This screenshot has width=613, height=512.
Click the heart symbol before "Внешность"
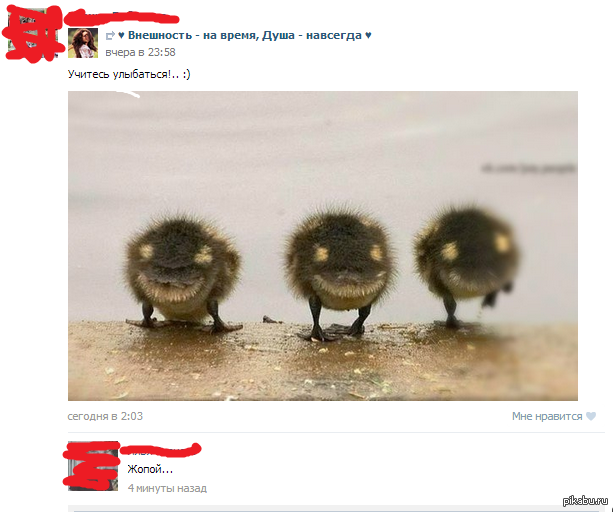click(x=121, y=35)
